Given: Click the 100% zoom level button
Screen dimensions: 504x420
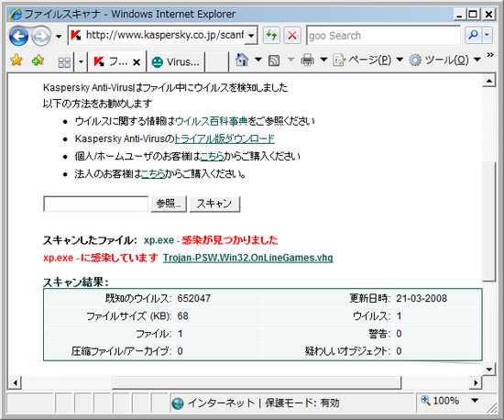Looking at the screenshot, I should point(441,401).
